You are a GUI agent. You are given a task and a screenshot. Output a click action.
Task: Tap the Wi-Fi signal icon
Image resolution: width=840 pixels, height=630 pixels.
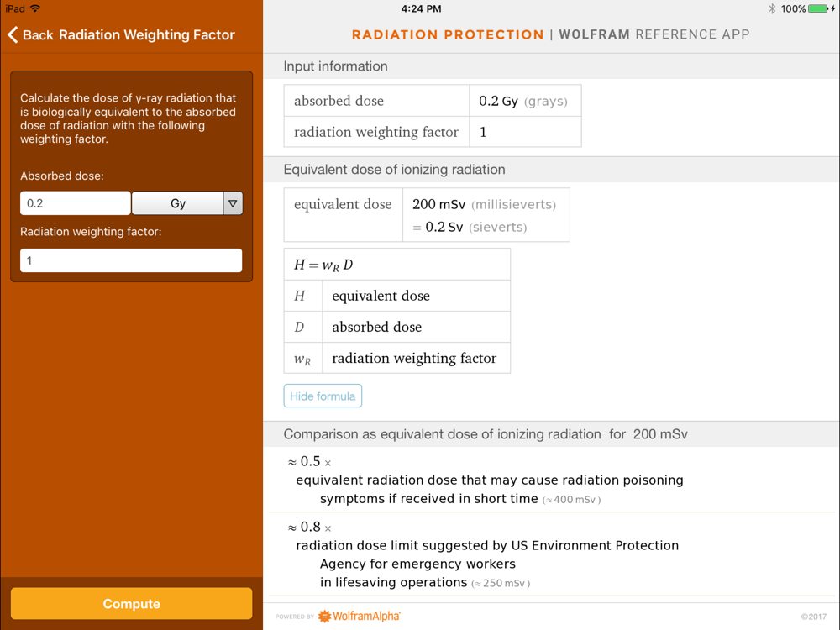35,8
